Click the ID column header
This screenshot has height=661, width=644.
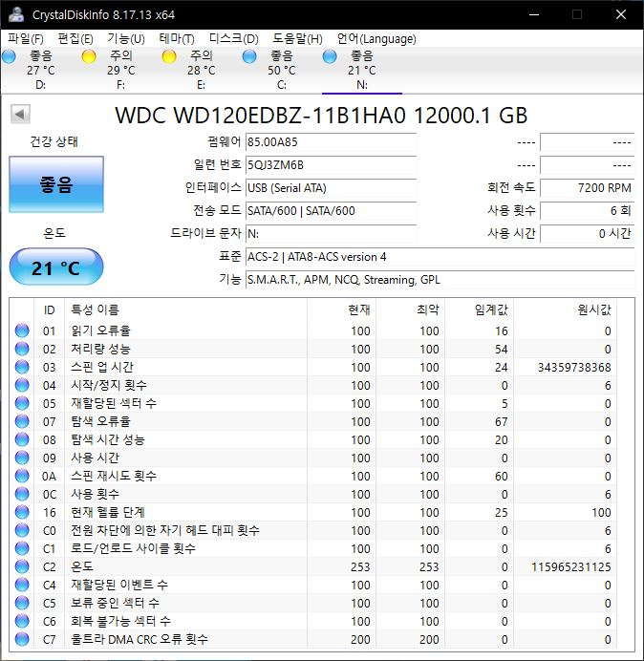click(x=50, y=309)
